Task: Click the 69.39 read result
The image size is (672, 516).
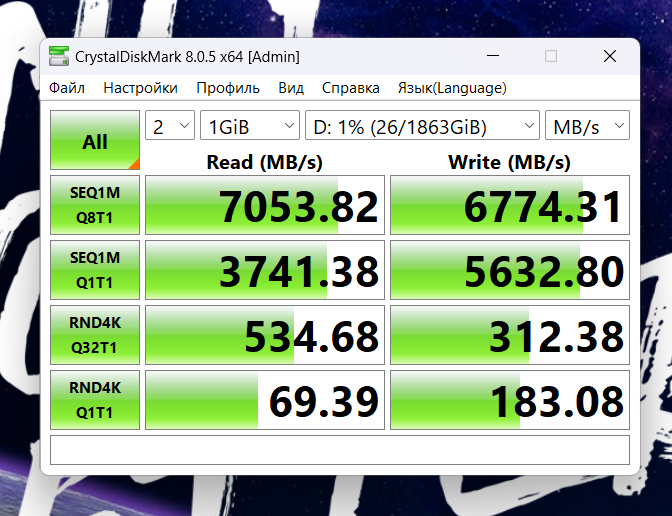Action: tap(265, 400)
